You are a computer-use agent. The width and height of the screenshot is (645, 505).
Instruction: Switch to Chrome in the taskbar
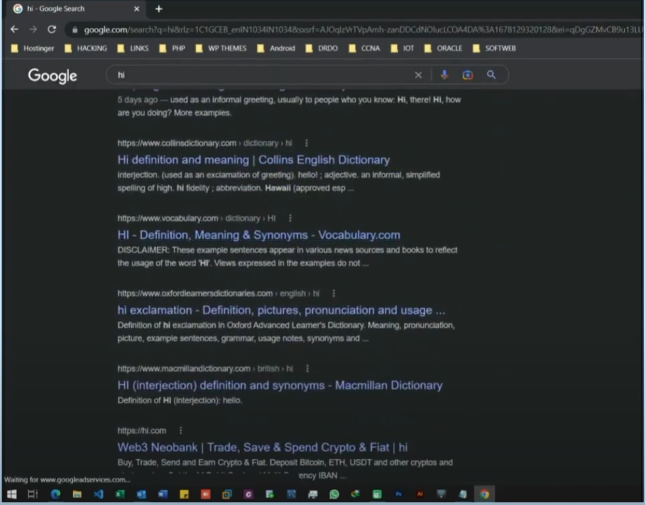coord(484,494)
